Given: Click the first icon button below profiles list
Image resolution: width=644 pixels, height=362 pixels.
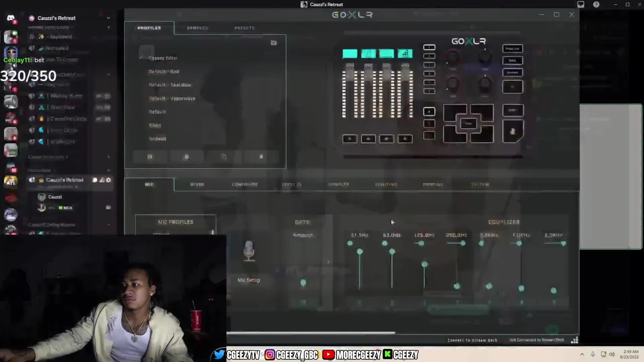Looking at the screenshot, I should point(149,157).
